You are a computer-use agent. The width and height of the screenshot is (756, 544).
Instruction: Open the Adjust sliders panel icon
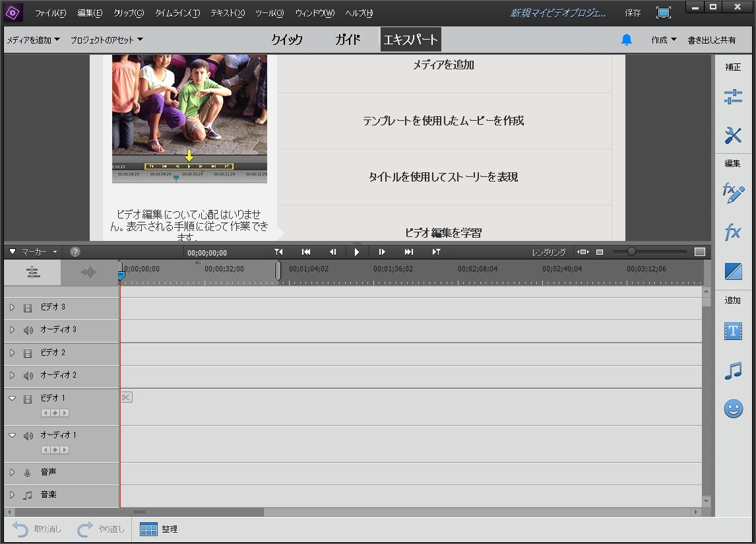(733, 96)
